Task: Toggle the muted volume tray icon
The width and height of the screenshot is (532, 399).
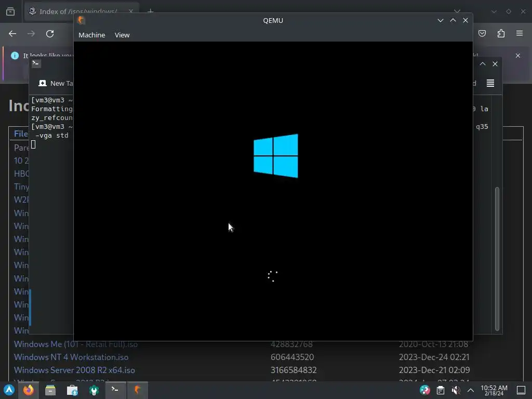Action: [x=456, y=390]
